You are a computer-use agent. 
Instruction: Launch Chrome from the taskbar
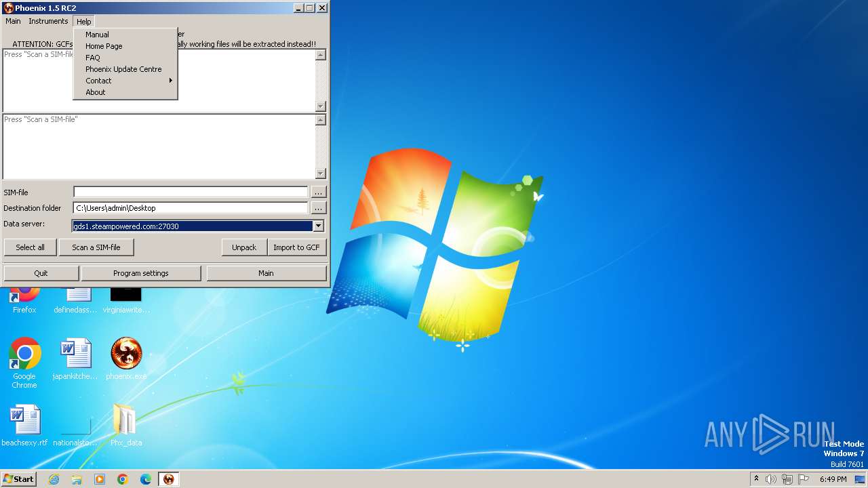pos(123,479)
